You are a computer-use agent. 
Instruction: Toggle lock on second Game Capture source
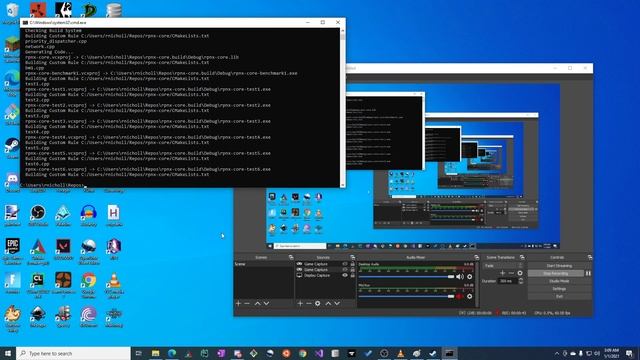tap(353, 270)
